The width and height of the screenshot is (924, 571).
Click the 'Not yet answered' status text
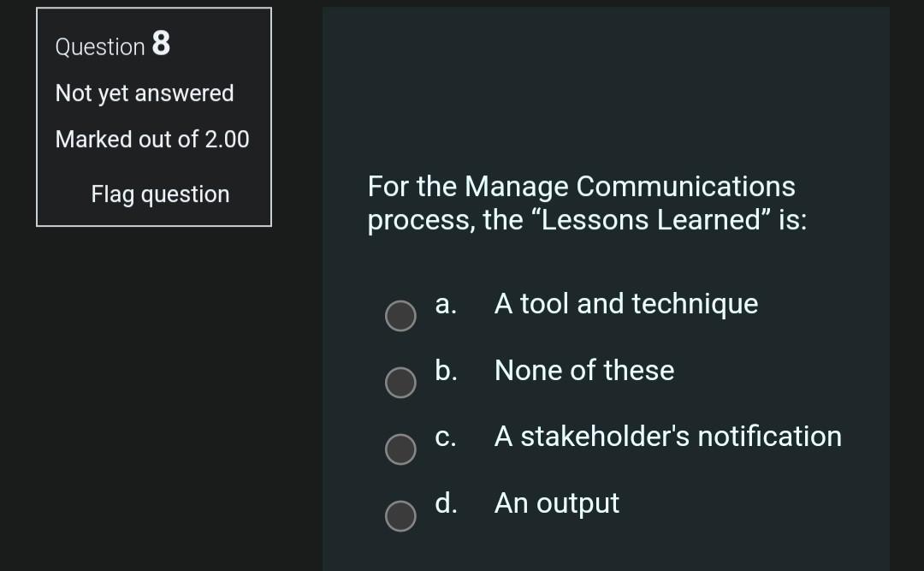(x=145, y=92)
